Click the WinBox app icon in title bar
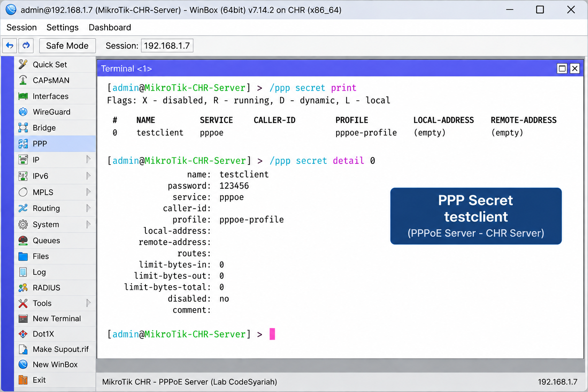This screenshot has height=392, width=588. click(x=11, y=10)
